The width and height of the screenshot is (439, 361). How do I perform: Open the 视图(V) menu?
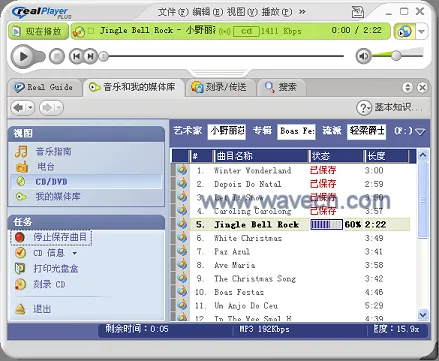tap(242, 12)
